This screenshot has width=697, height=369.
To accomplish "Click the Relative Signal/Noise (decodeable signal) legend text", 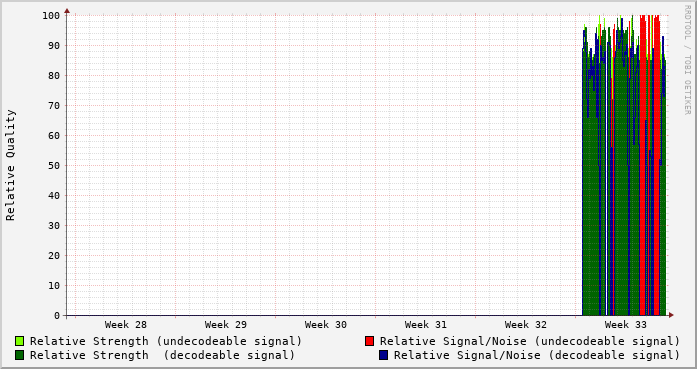I will (x=537, y=356).
